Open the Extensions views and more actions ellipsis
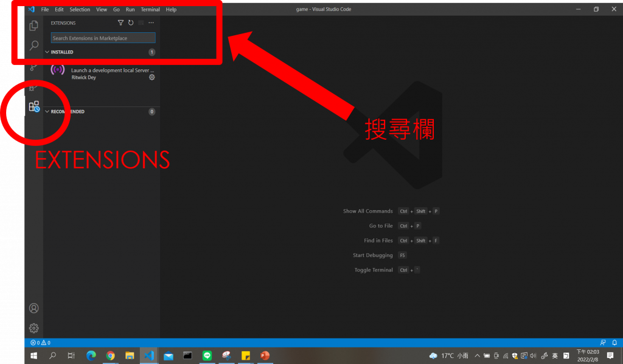Screen dimensions: 623x364 [x=151, y=22]
